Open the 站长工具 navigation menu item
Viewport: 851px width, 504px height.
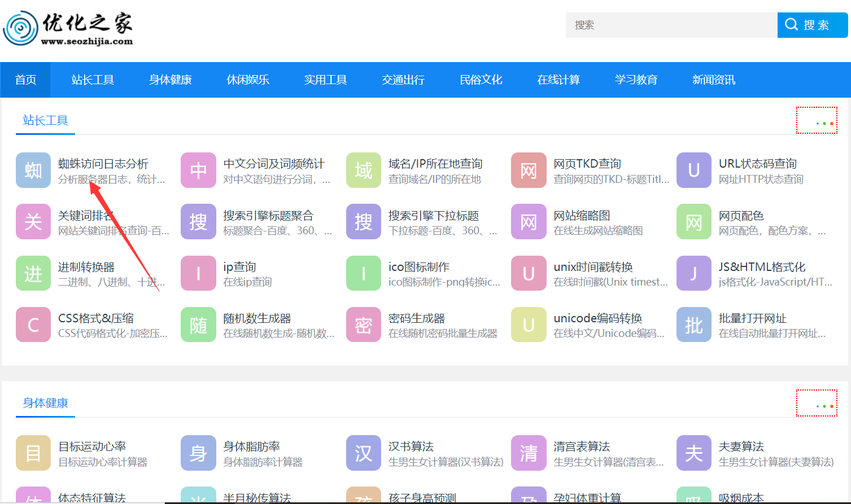pos(93,80)
